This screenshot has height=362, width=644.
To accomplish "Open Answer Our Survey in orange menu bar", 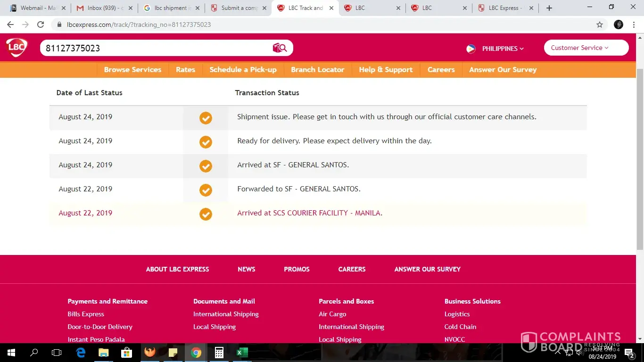I will pyautogui.click(x=503, y=70).
